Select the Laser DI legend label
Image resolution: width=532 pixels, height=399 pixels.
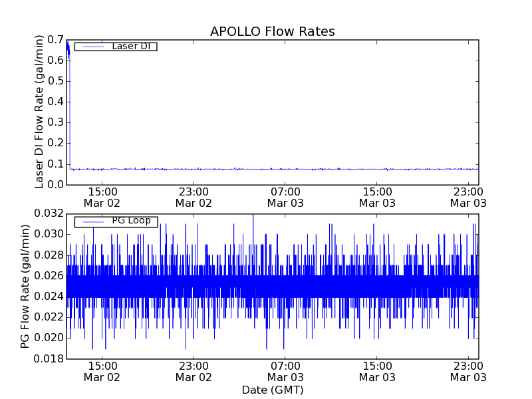tap(130, 47)
